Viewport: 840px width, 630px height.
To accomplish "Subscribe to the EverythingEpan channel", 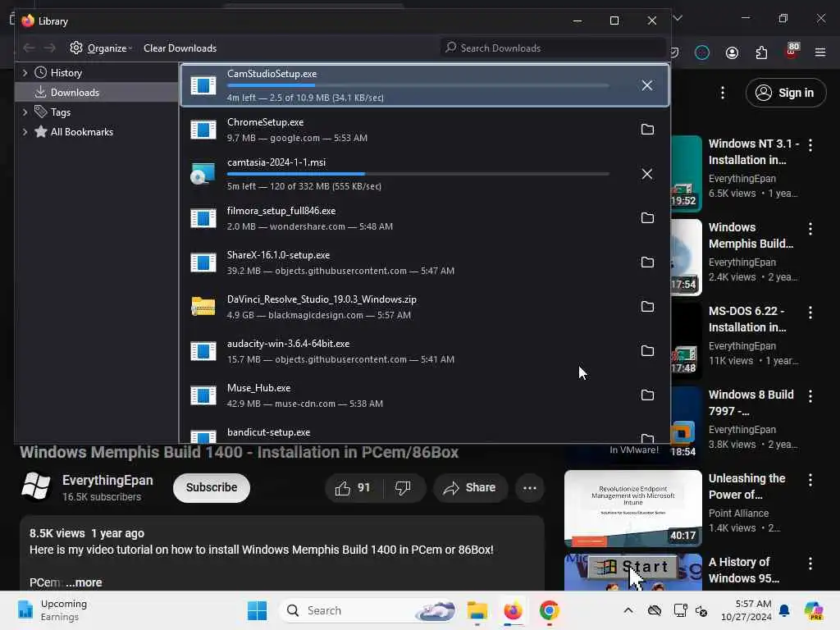I will (x=212, y=487).
